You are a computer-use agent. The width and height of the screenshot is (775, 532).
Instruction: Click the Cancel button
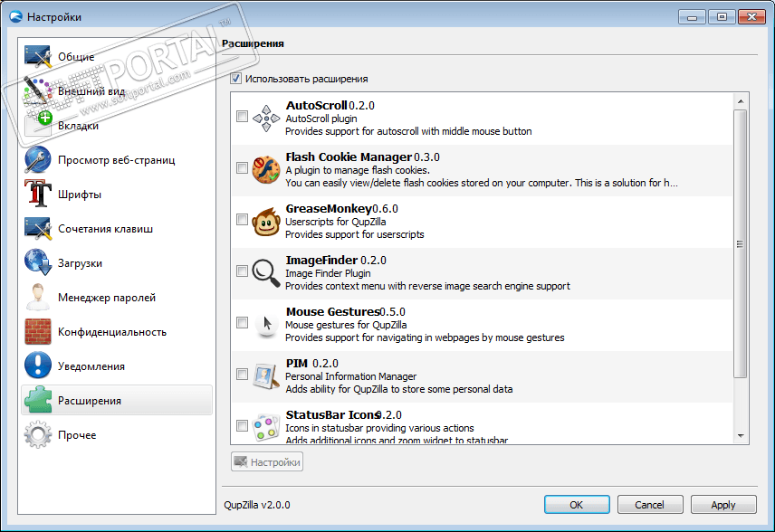pos(650,504)
